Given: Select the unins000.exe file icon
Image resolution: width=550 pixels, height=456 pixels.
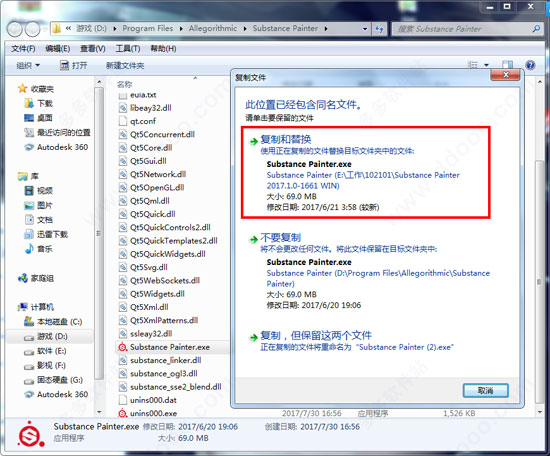Looking at the screenshot, I should click(x=122, y=414).
